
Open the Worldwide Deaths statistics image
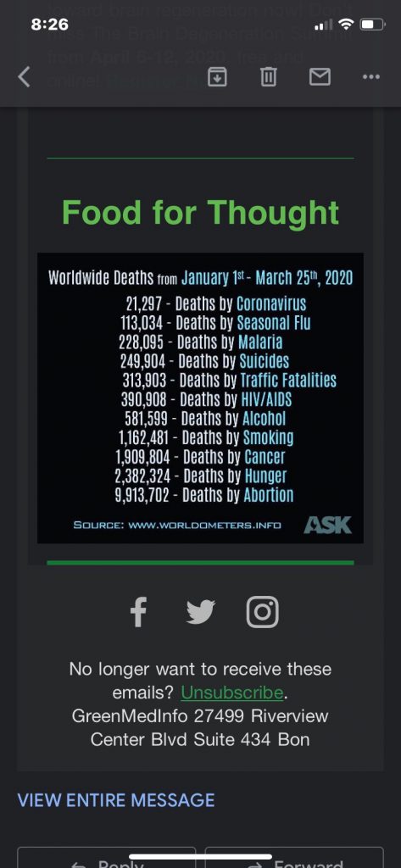(200, 398)
